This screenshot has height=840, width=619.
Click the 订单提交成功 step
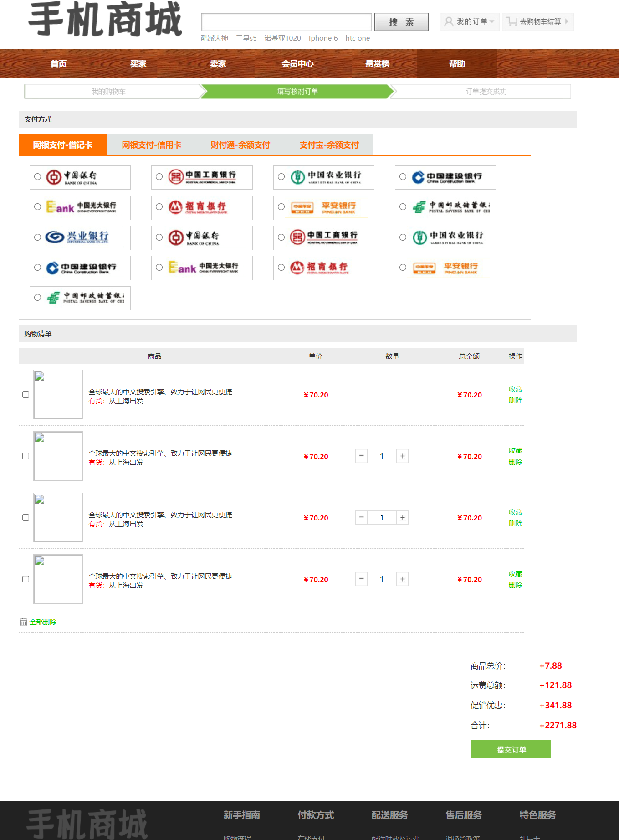(486, 91)
